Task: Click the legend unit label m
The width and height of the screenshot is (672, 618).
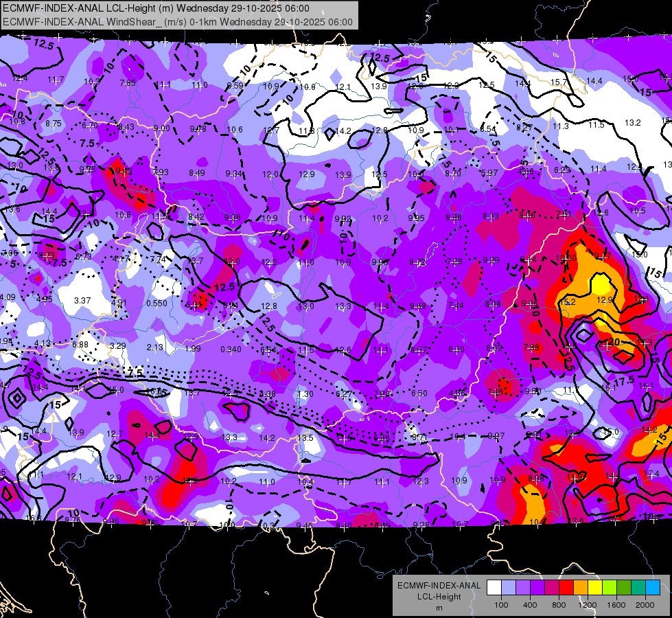Action: (439, 608)
